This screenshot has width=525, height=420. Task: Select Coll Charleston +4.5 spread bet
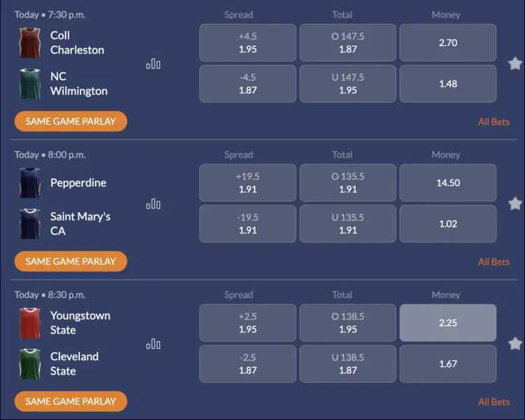click(x=247, y=43)
